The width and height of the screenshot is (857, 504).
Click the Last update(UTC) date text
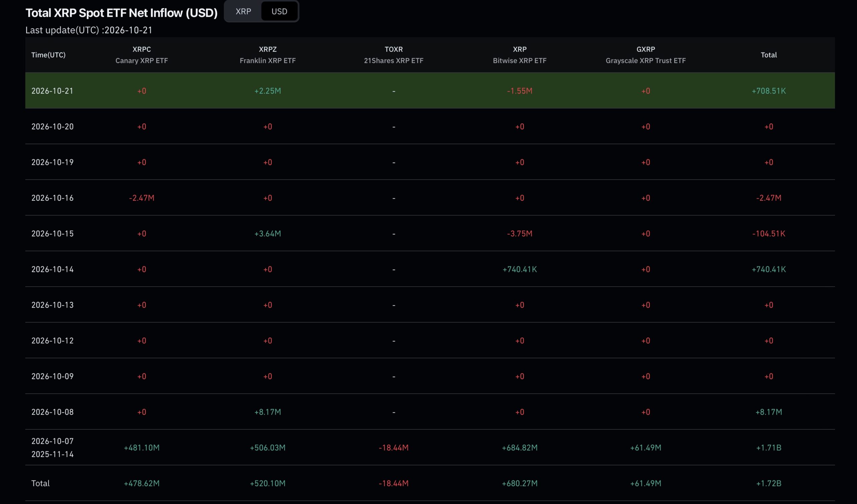(89, 30)
